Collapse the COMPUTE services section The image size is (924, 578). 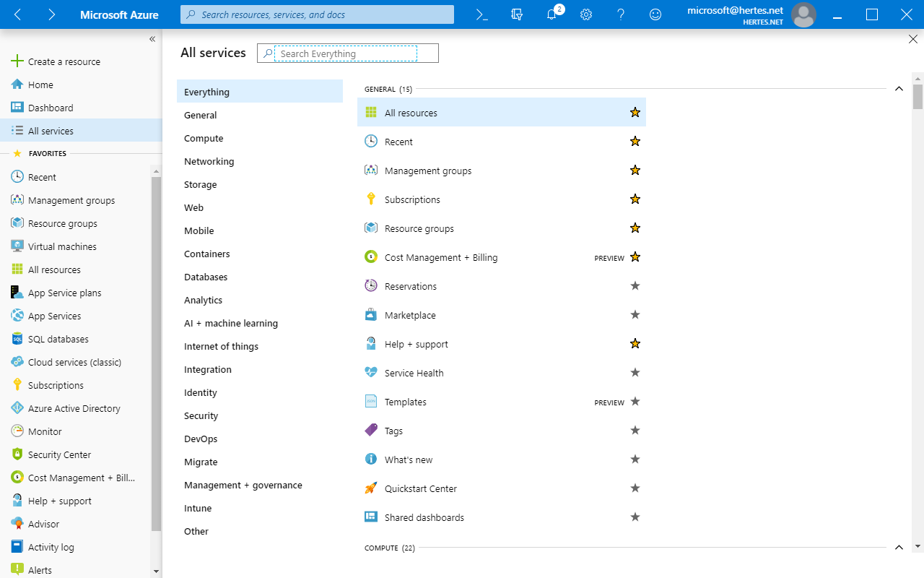(899, 547)
